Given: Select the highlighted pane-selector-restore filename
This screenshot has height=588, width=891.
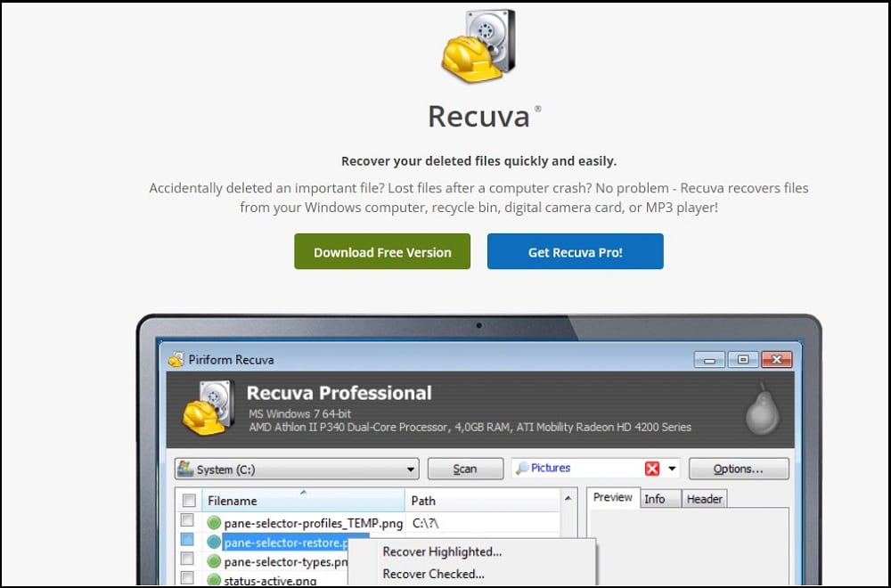Looking at the screenshot, I should tap(286, 543).
